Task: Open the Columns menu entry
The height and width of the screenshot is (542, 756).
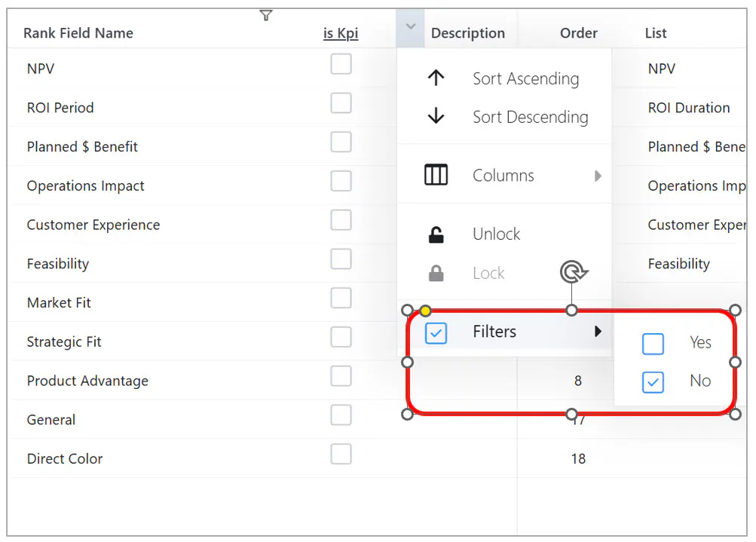Action: [x=503, y=176]
